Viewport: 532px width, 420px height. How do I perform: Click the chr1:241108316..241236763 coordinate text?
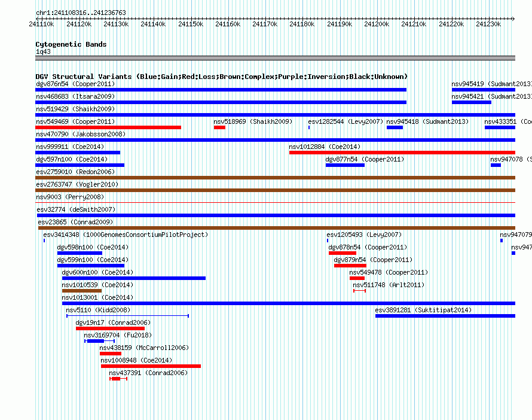pos(81,13)
